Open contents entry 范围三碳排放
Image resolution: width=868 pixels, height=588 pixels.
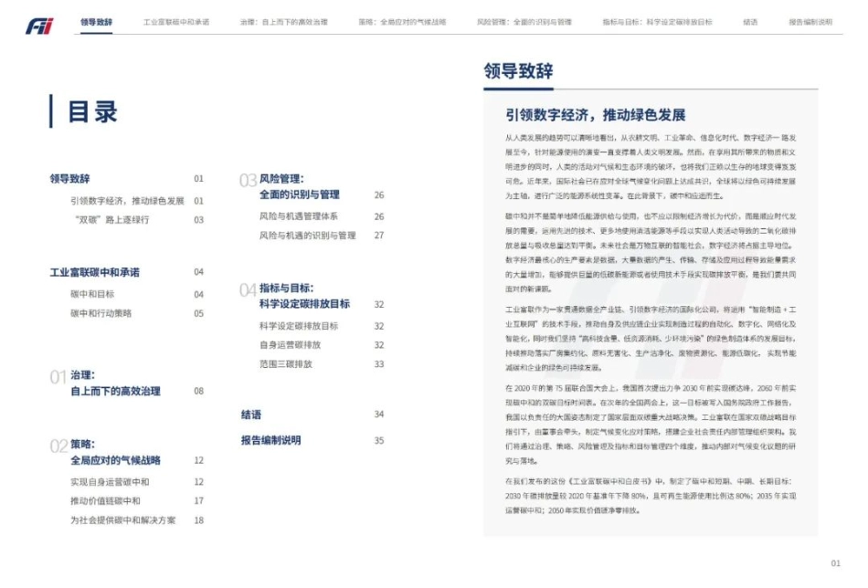click(286, 364)
